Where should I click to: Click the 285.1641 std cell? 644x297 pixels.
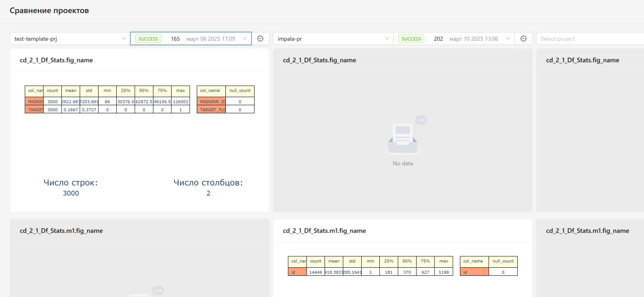tap(352, 272)
